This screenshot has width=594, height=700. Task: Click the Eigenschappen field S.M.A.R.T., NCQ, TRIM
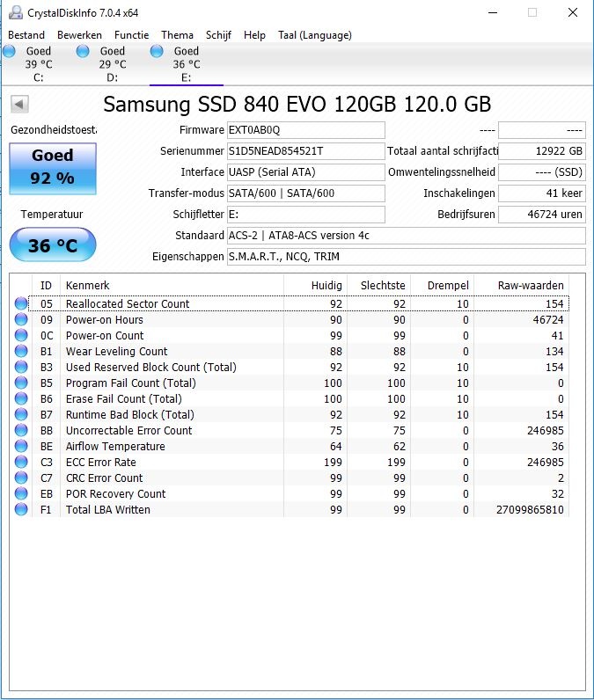click(407, 256)
